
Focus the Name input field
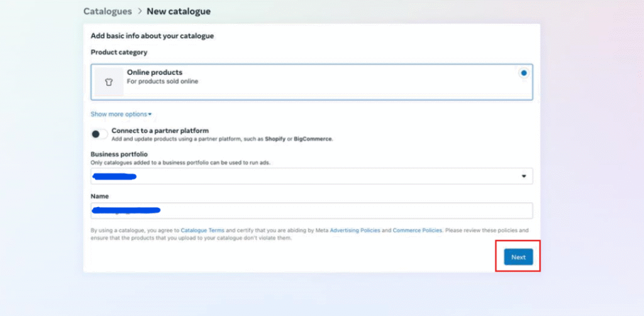click(x=311, y=210)
